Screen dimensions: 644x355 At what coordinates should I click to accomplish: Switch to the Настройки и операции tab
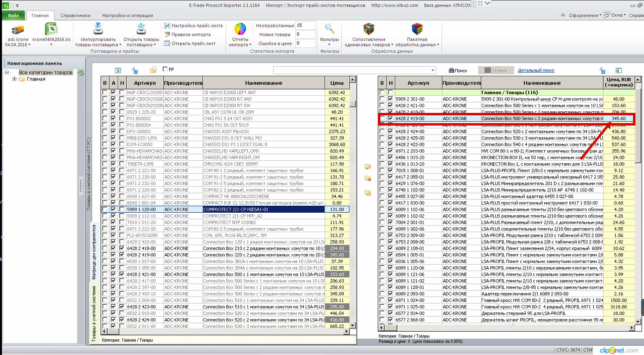pyautogui.click(x=127, y=16)
